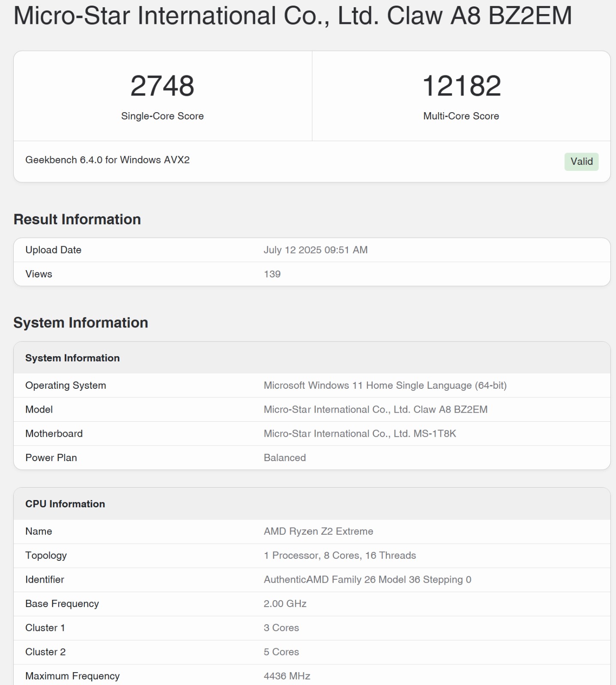Select the 5 Cores value

click(281, 652)
